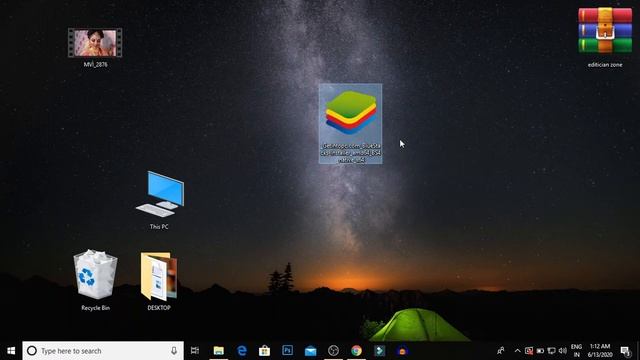Click the microphone icon in search box
This screenshot has width=640, height=360.
coord(174,351)
